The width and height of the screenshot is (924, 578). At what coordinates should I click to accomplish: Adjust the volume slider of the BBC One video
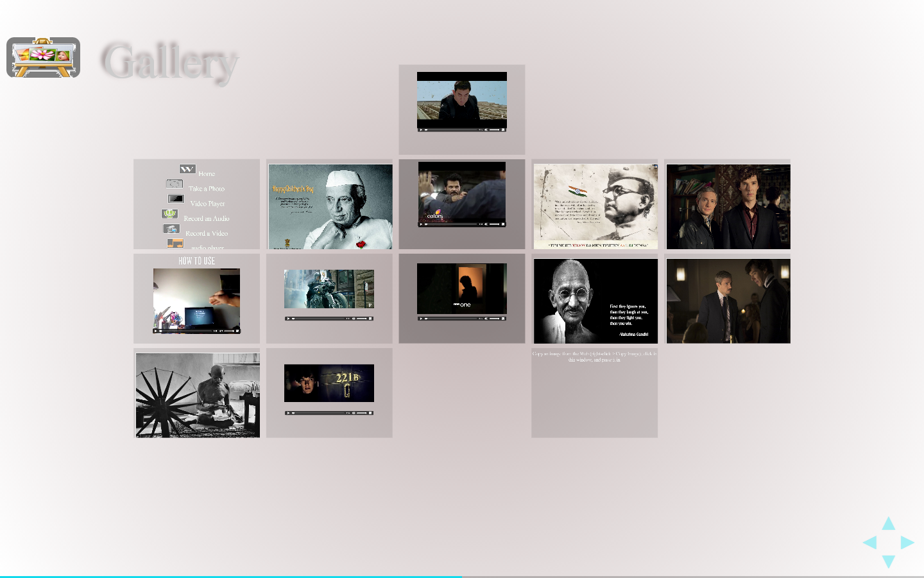pos(495,319)
